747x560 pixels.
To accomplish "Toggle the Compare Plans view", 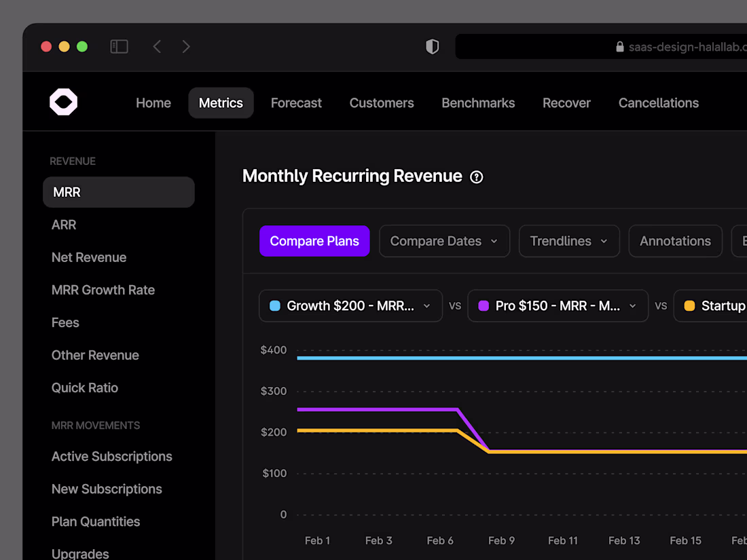I will click(314, 241).
